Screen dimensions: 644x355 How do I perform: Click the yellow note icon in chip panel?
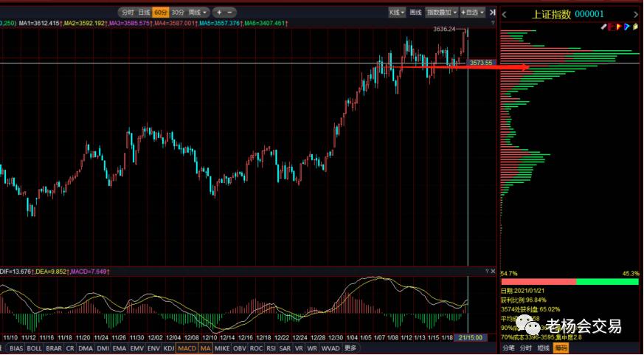(x=634, y=27)
